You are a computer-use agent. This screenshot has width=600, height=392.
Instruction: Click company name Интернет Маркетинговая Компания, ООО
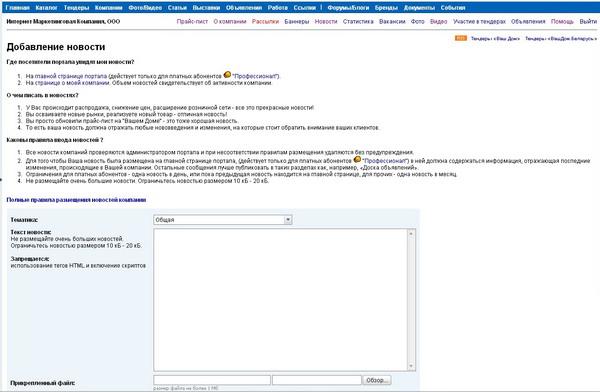point(63,21)
